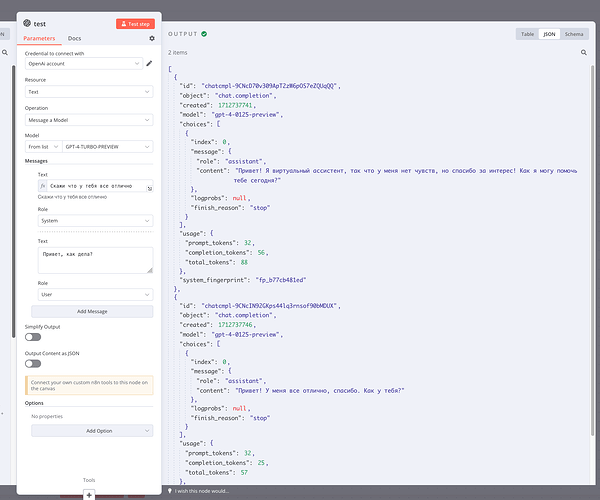Click the created value 1712737746
600x500 pixels.
click(x=235, y=325)
